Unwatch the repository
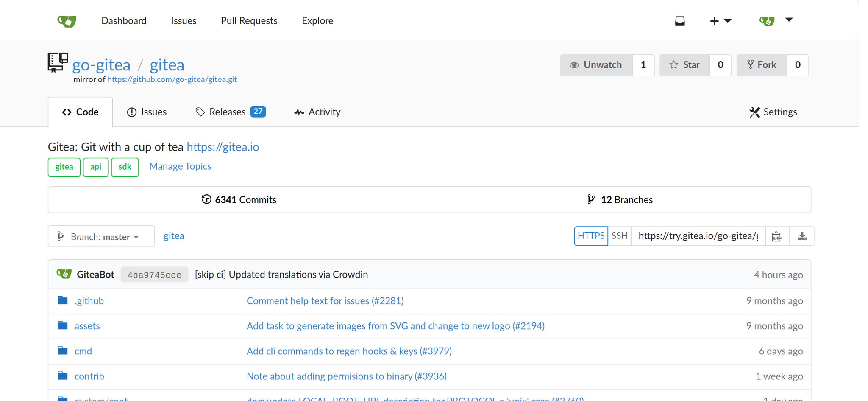 coord(595,65)
